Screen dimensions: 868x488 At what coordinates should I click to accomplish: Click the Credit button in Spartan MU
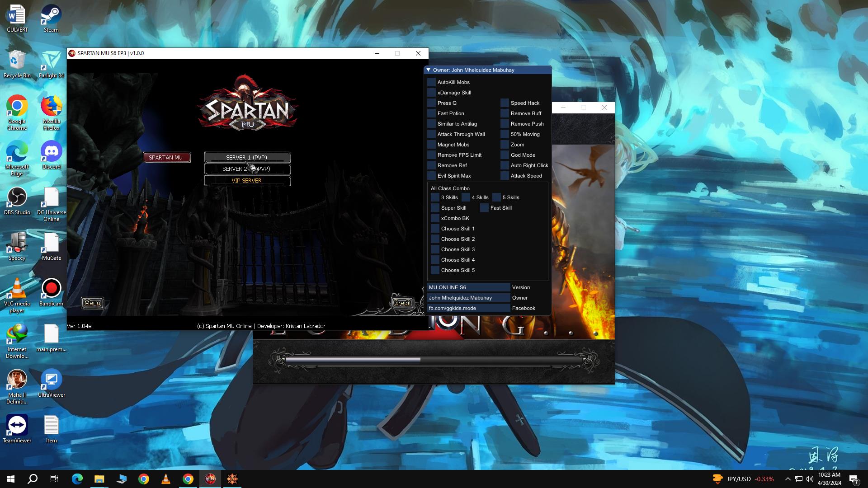402,303
